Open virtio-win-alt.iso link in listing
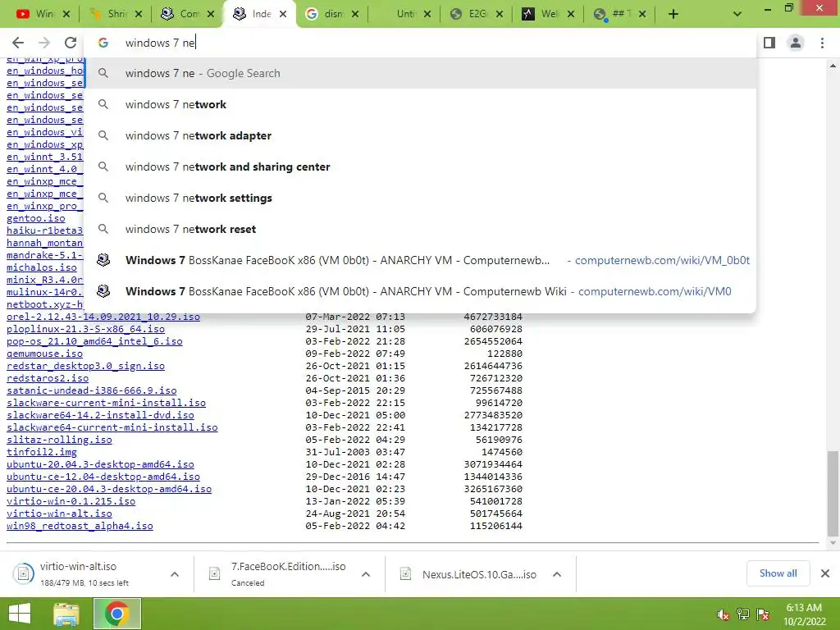The width and height of the screenshot is (840, 630). [x=59, y=514]
